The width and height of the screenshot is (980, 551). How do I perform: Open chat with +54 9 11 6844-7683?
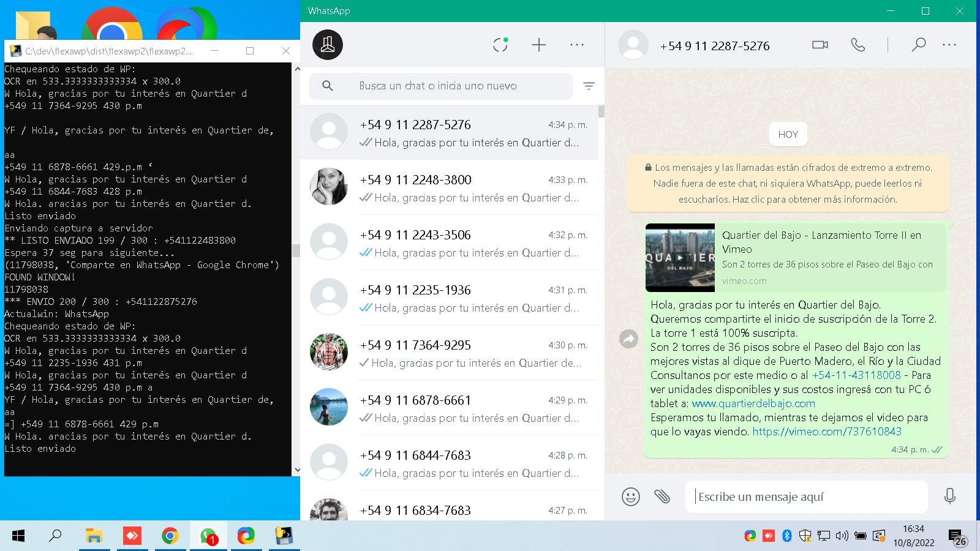[449, 463]
